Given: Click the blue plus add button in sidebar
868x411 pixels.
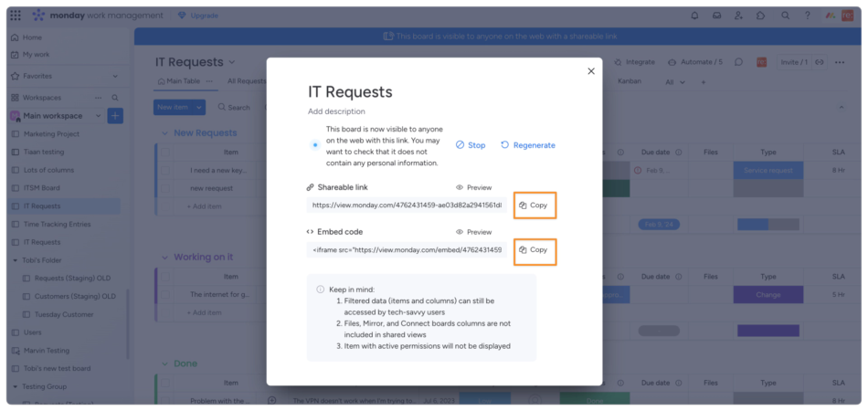Looking at the screenshot, I should tap(115, 116).
